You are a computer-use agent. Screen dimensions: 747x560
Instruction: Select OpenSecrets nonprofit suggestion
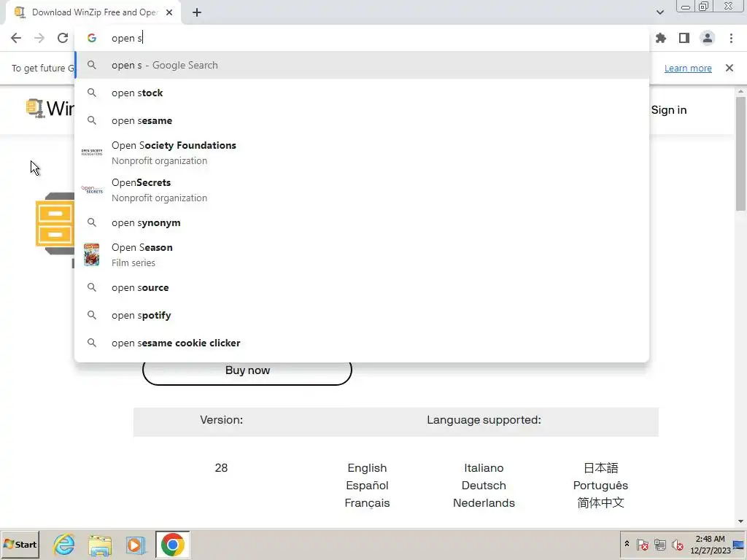pos(362,190)
